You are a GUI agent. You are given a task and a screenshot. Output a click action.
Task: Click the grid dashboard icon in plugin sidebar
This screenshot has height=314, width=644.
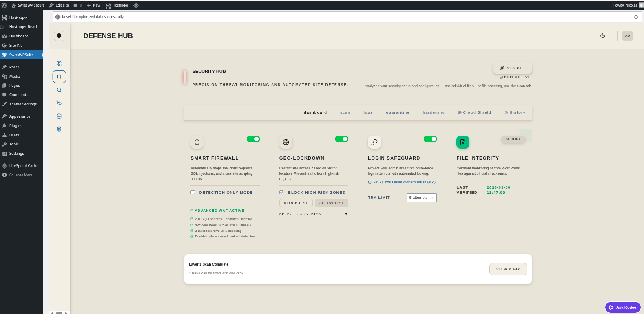[x=59, y=64]
